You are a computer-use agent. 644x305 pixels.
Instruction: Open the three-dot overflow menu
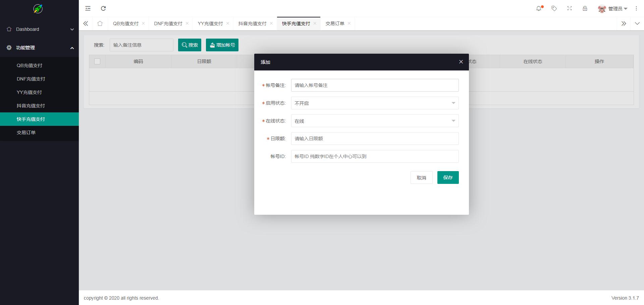coord(636,8)
